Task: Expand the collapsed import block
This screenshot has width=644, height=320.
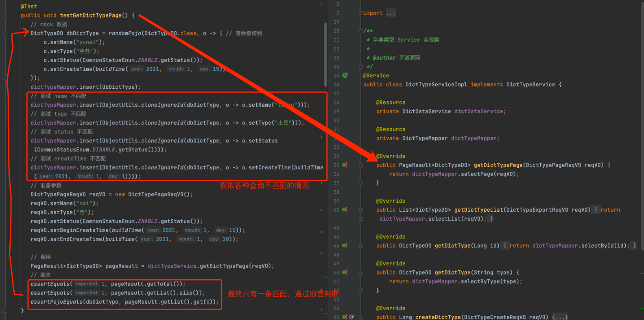Action: pyautogui.click(x=360, y=13)
